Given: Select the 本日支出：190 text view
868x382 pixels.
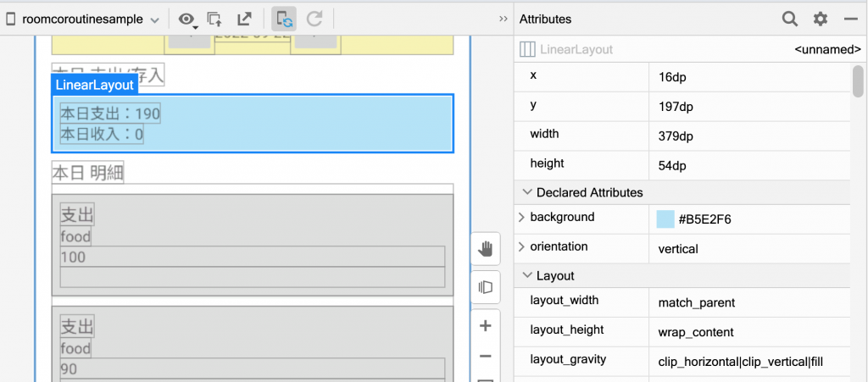Looking at the screenshot, I should (x=110, y=114).
